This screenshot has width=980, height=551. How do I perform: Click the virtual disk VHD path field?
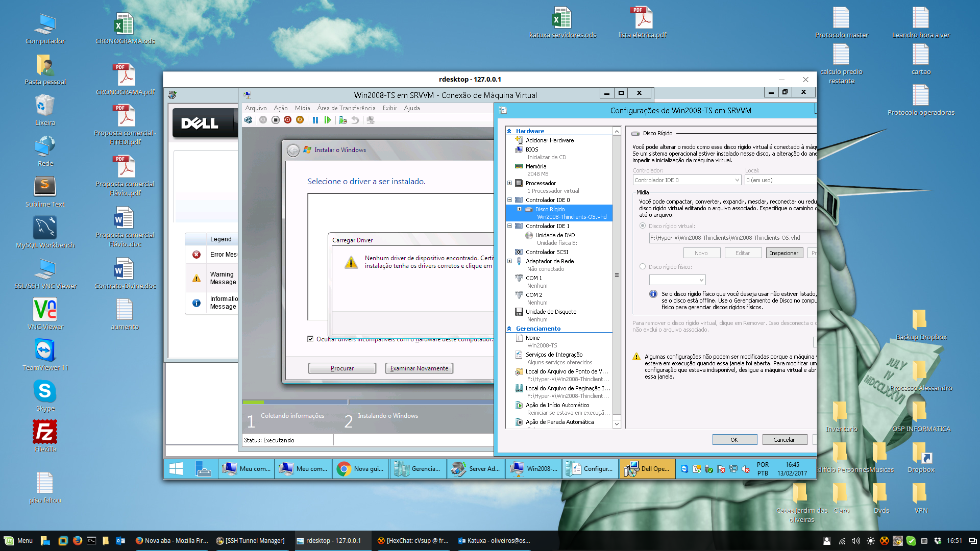pos(732,238)
